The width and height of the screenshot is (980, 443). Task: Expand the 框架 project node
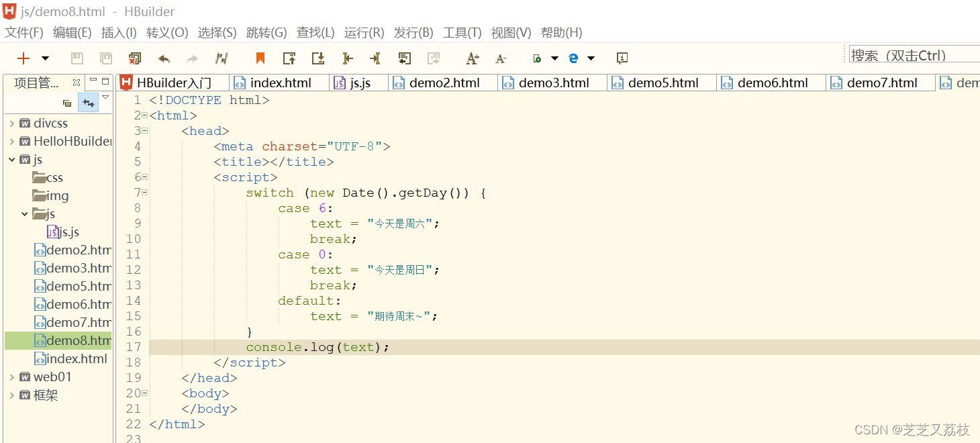pos(11,395)
